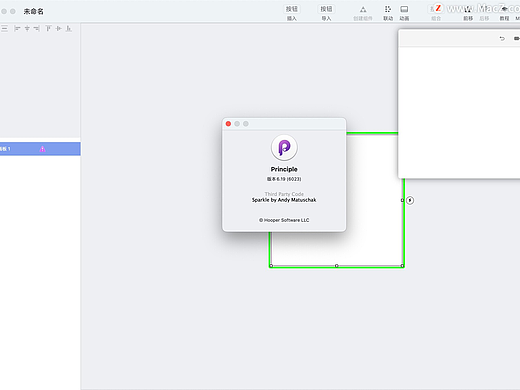520x390 pixels.
Task: Click the artboard bottom-left corner handle
Action: [x=271, y=266]
